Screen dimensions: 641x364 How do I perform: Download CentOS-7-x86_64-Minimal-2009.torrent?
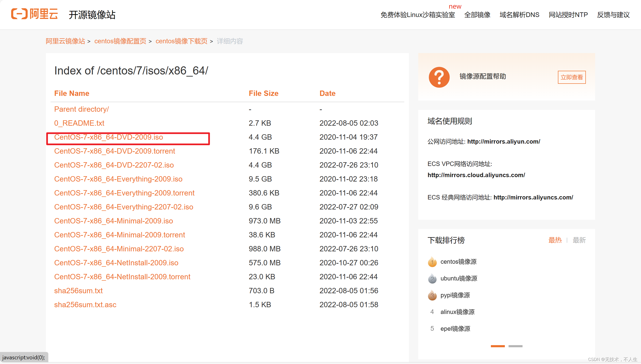pyautogui.click(x=119, y=235)
